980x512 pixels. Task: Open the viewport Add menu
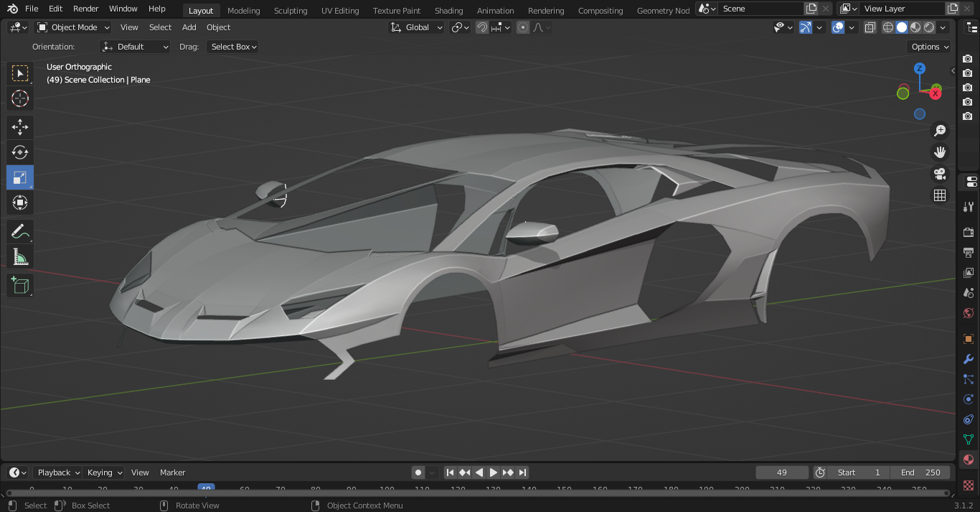[x=189, y=27]
